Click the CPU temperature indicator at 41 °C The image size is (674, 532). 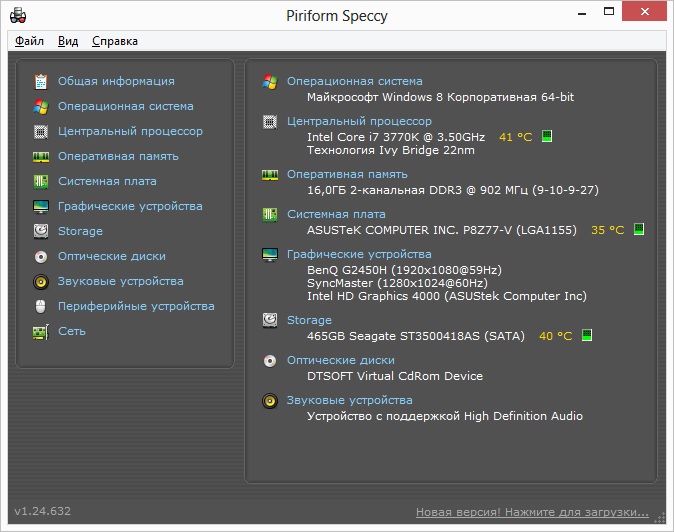[x=515, y=137]
